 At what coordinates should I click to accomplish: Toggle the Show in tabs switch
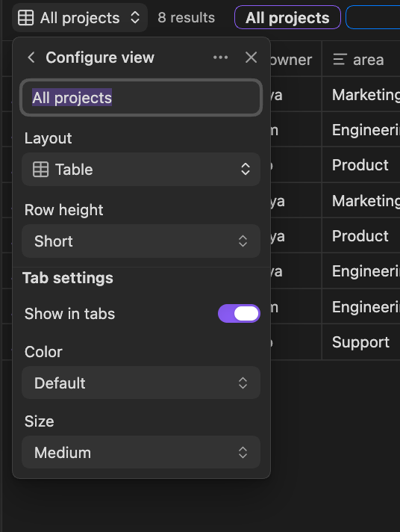[x=239, y=314]
